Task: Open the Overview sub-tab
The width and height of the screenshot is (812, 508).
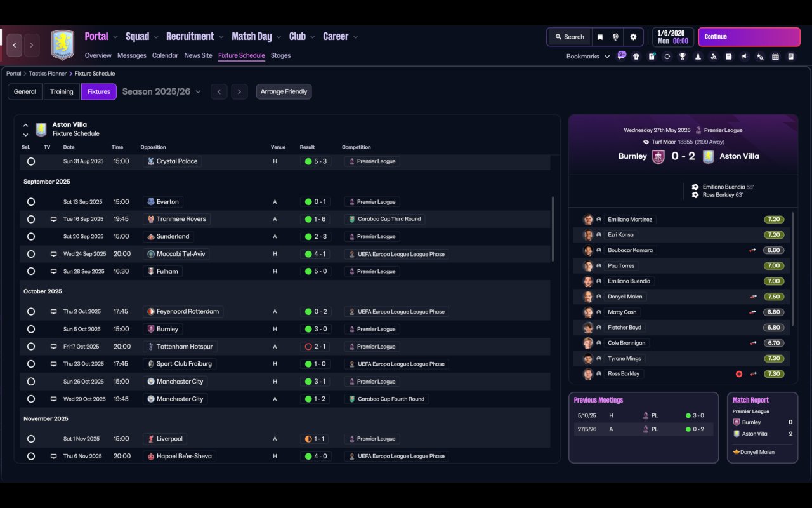Action: (x=98, y=55)
